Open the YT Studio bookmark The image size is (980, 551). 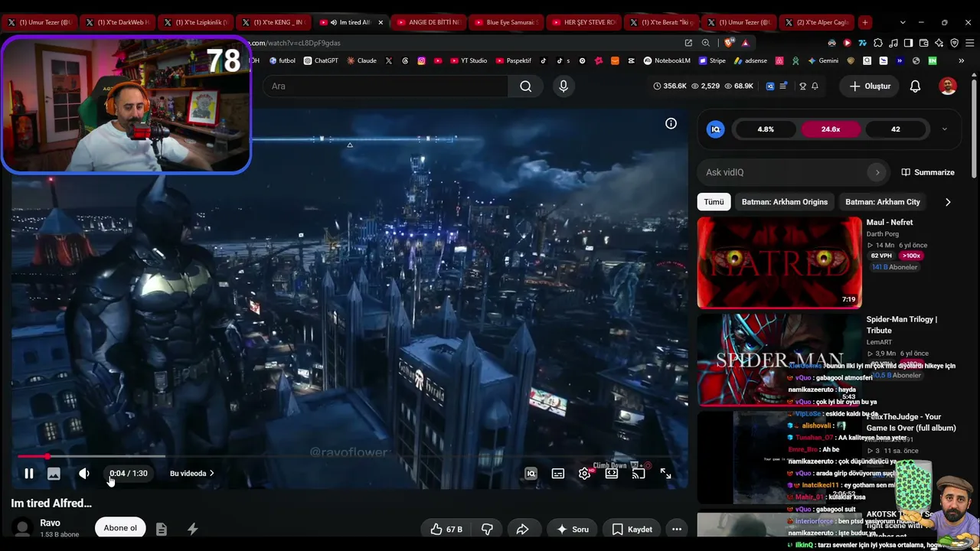(469, 60)
